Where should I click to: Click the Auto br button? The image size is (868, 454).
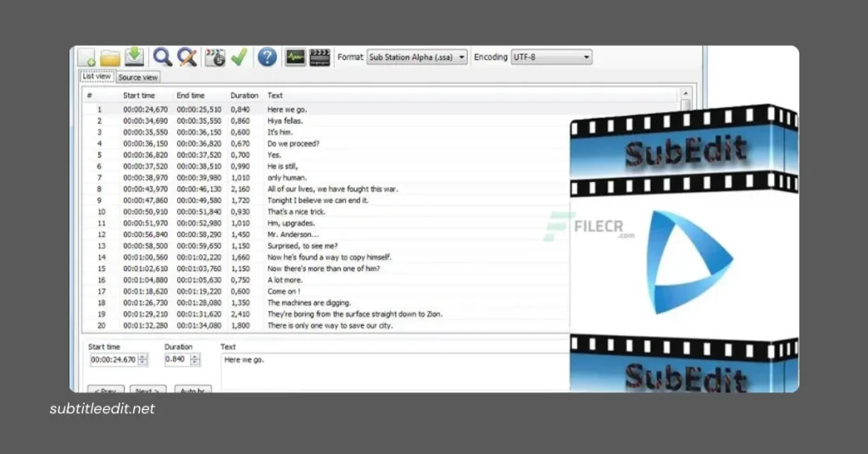(x=192, y=390)
